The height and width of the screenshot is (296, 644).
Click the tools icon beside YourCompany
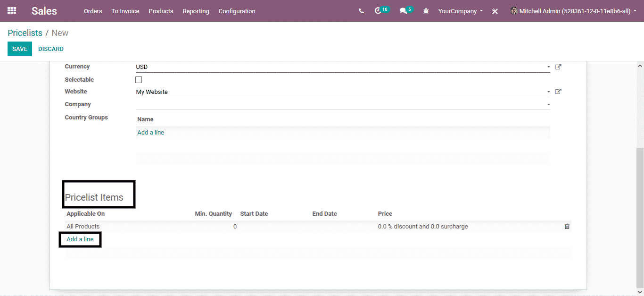(x=495, y=11)
